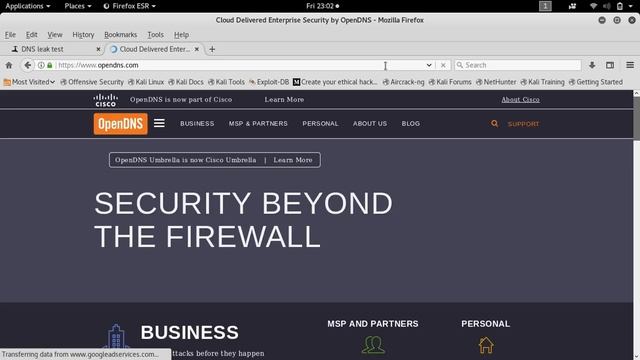Open MSP & PARTNERS in site navigation
The image size is (640, 360).
click(258, 123)
